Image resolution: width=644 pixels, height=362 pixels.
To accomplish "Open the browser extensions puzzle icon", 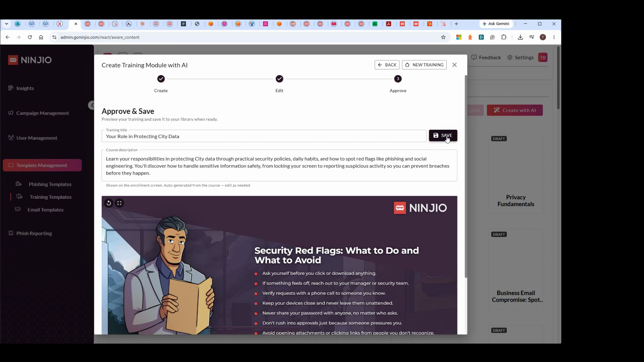I will 504,37.
